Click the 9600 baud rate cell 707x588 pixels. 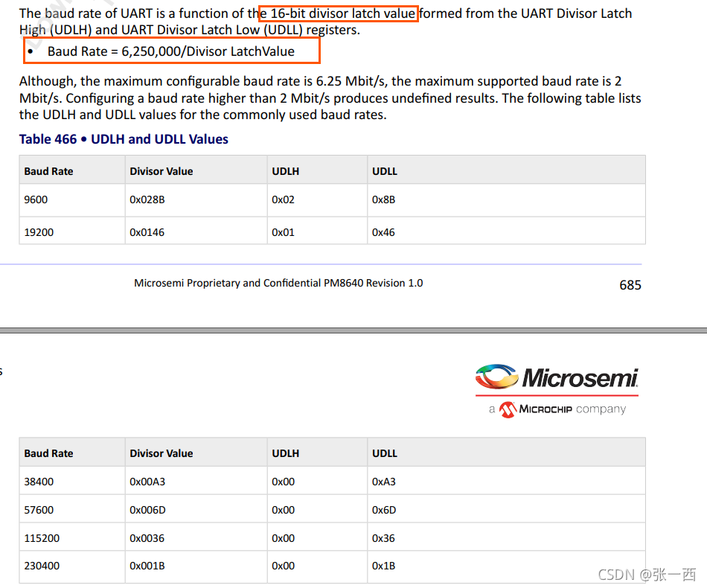tap(71, 199)
